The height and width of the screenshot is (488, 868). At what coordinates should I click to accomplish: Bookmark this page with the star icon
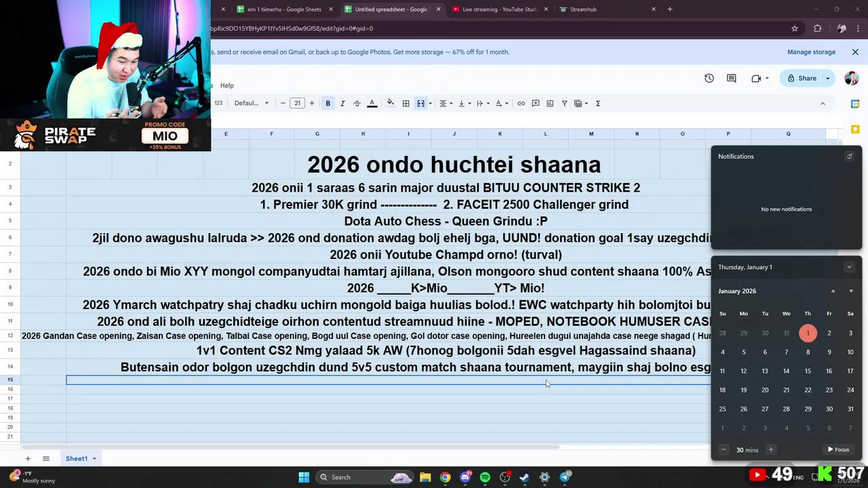(x=795, y=28)
